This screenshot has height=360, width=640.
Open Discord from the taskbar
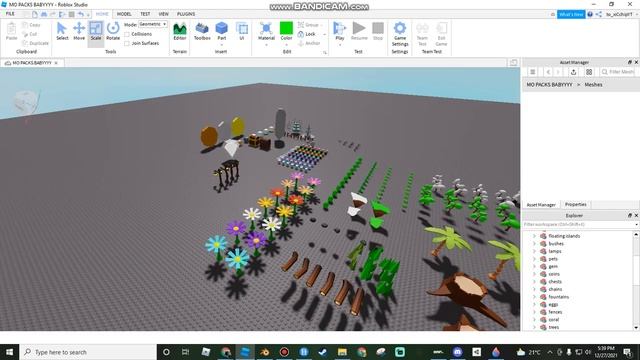click(457, 351)
